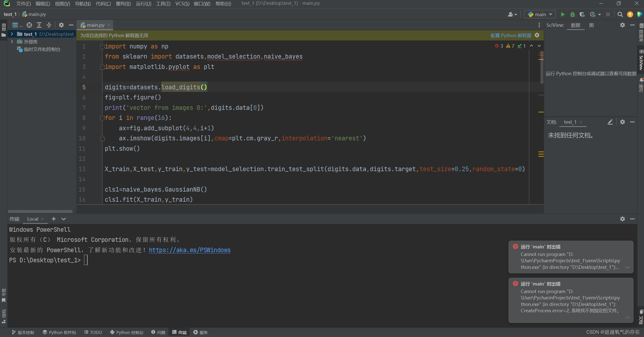Toggle the Python 控制台 tool window
This screenshot has width=644, height=337.
click(127, 332)
